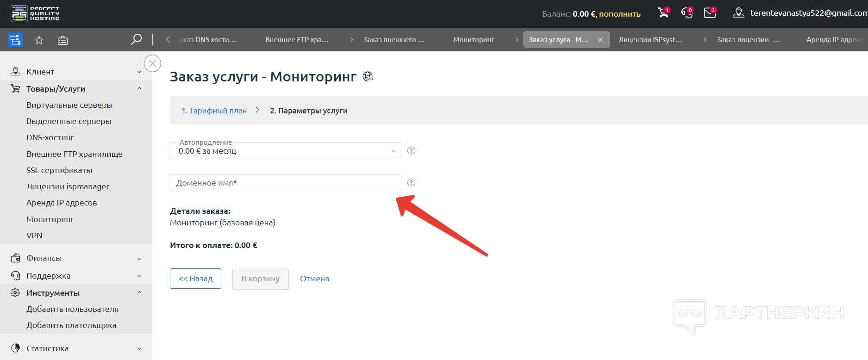Click the пополнить balance link
Screen dimensions: 868x360
coord(620,14)
